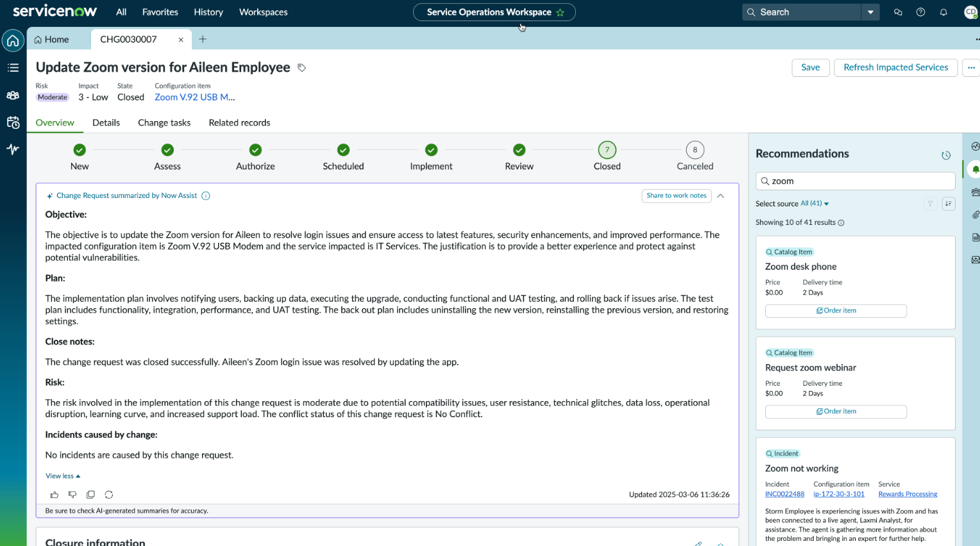This screenshot has width=980, height=546.
Task: Switch to the Related records tab
Action: click(x=240, y=123)
